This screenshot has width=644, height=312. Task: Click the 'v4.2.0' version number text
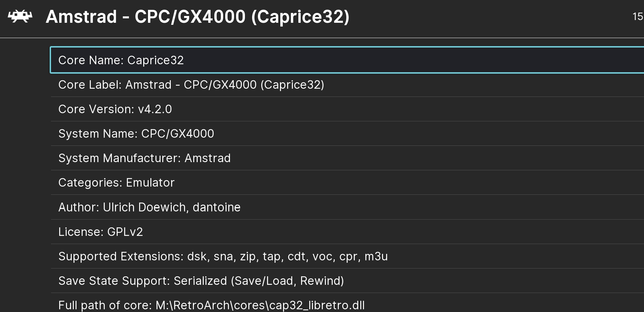tap(155, 109)
